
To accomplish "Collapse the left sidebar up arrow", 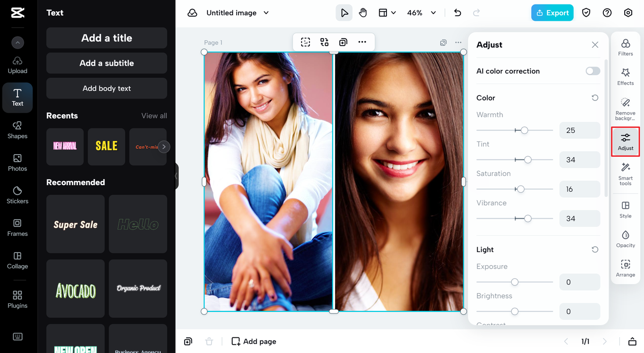I will (18, 43).
